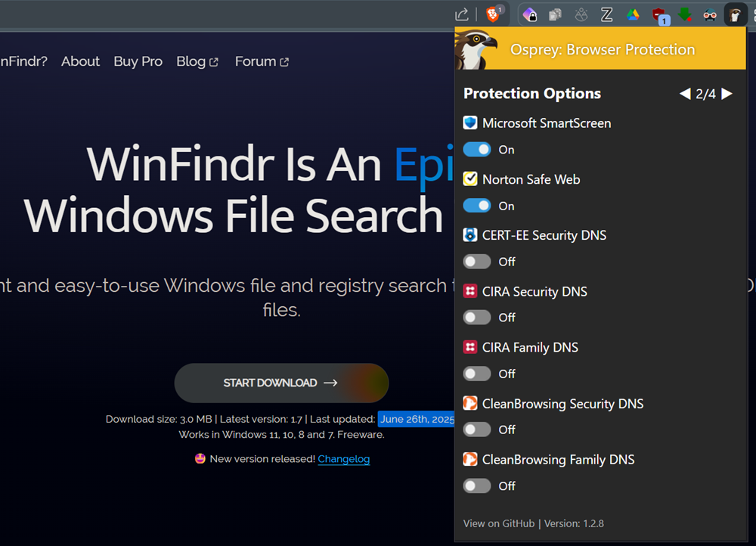Open the About menu item
This screenshot has height=546, width=756.
[x=81, y=61]
